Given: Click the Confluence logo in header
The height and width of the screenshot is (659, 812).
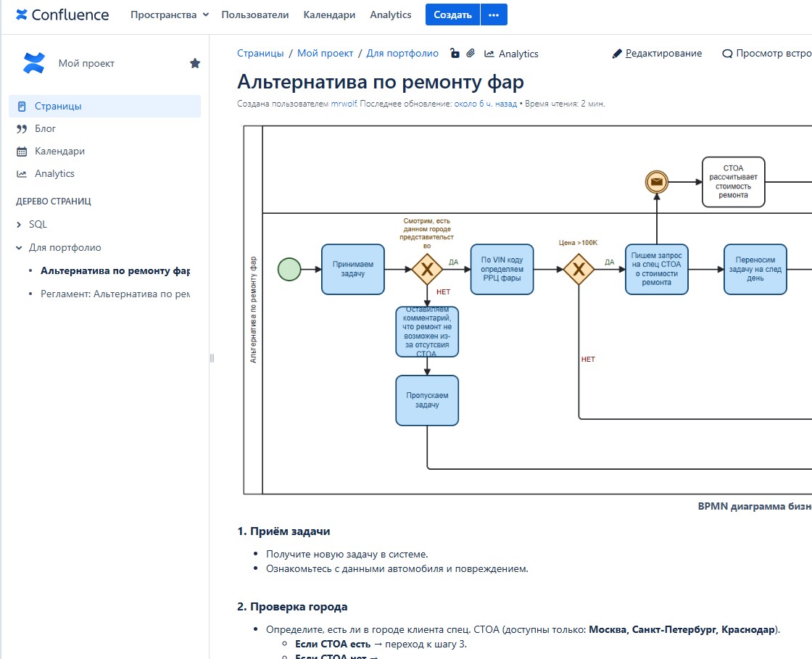Looking at the screenshot, I should [x=62, y=14].
